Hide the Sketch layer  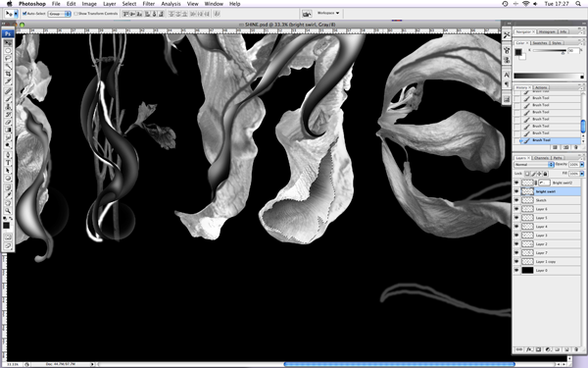pos(516,200)
